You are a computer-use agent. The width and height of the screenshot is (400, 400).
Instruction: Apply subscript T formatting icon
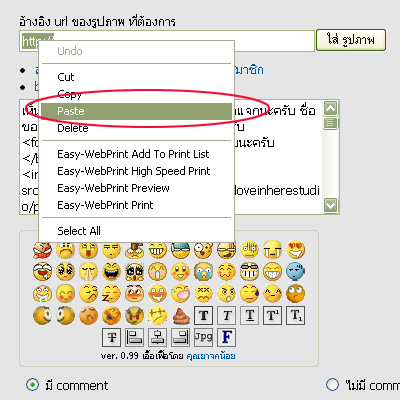[296, 315]
